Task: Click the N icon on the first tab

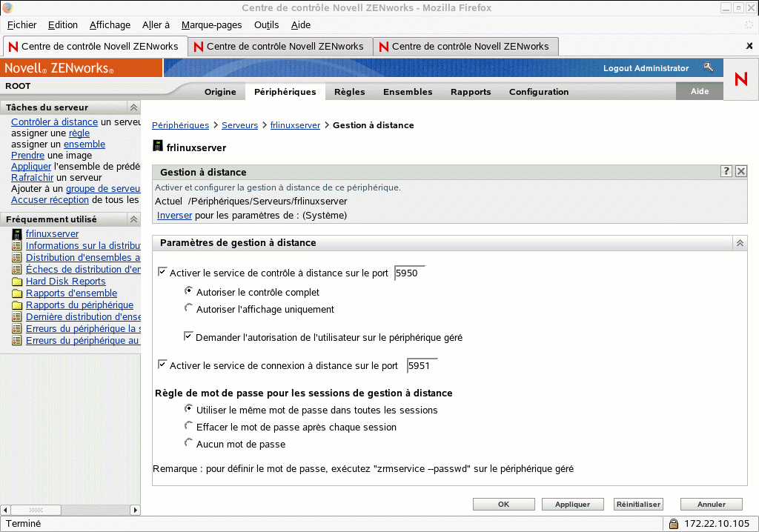Action: pos(13,47)
